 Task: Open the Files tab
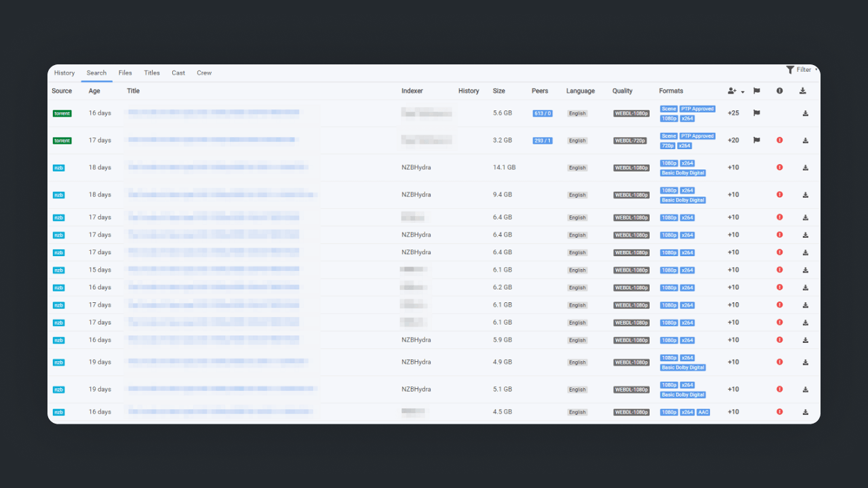pos(125,73)
